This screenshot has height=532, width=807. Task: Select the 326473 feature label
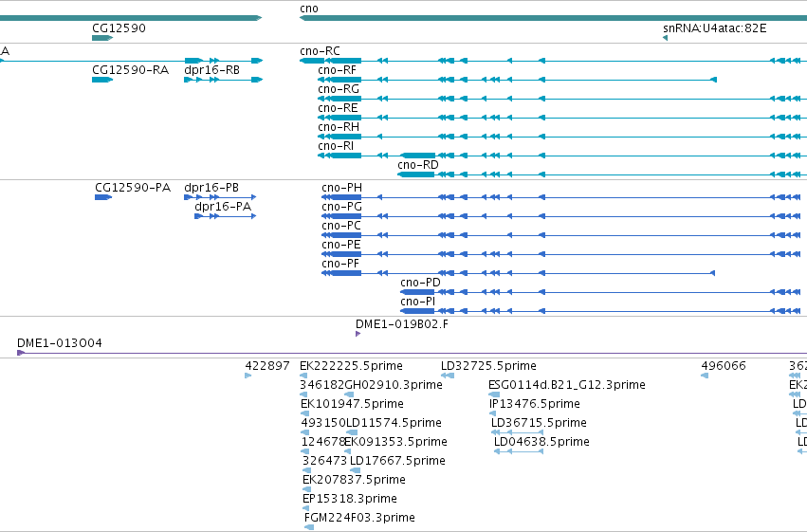pos(324,462)
